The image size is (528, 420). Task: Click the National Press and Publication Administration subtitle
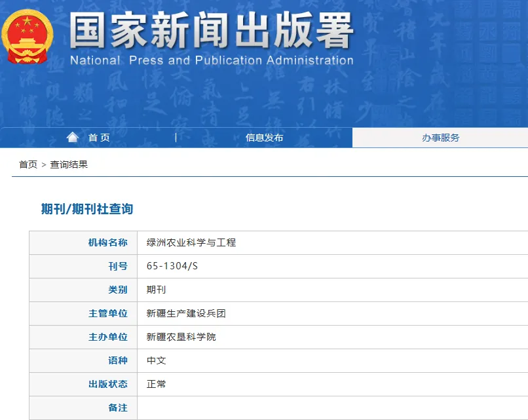pos(212,60)
